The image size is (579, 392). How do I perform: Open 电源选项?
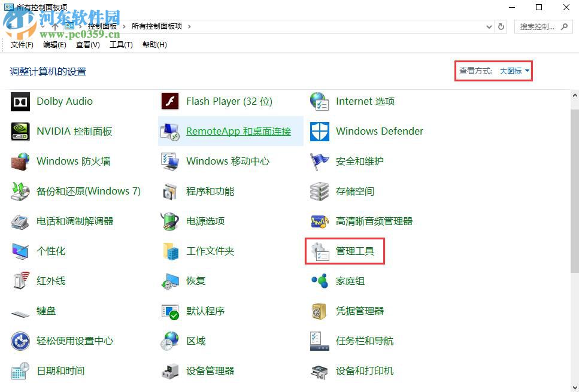(207, 221)
